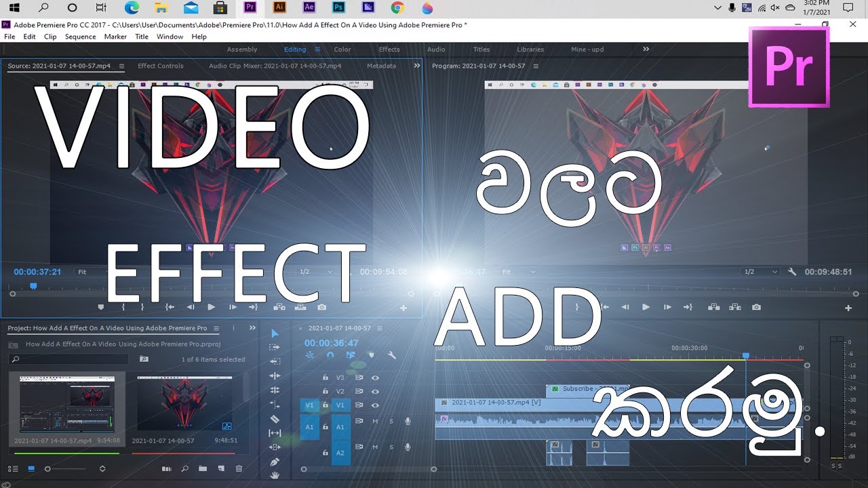The width and height of the screenshot is (868, 488).
Task: Open the Marker menu
Action: pos(115,37)
